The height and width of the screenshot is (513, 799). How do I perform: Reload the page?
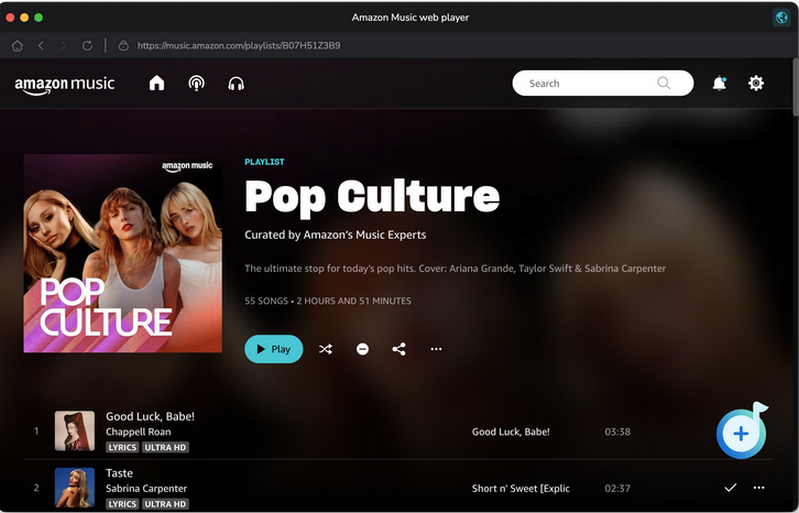point(87,46)
